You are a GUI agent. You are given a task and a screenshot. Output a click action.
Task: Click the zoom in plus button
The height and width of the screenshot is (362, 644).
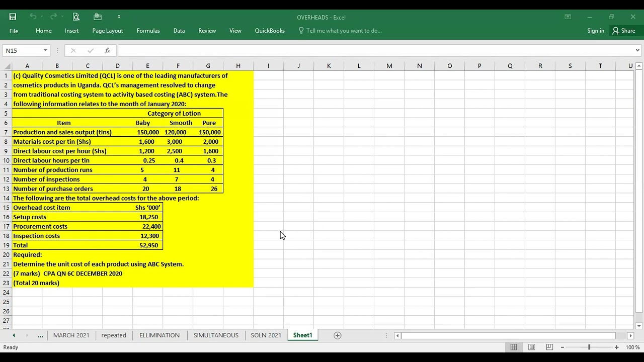point(616,347)
